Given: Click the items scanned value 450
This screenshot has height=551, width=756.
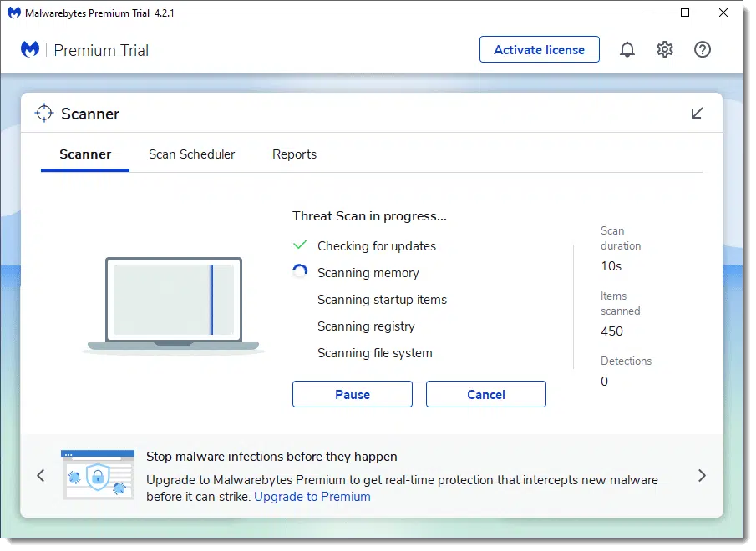Looking at the screenshot, I should [611, 331].
